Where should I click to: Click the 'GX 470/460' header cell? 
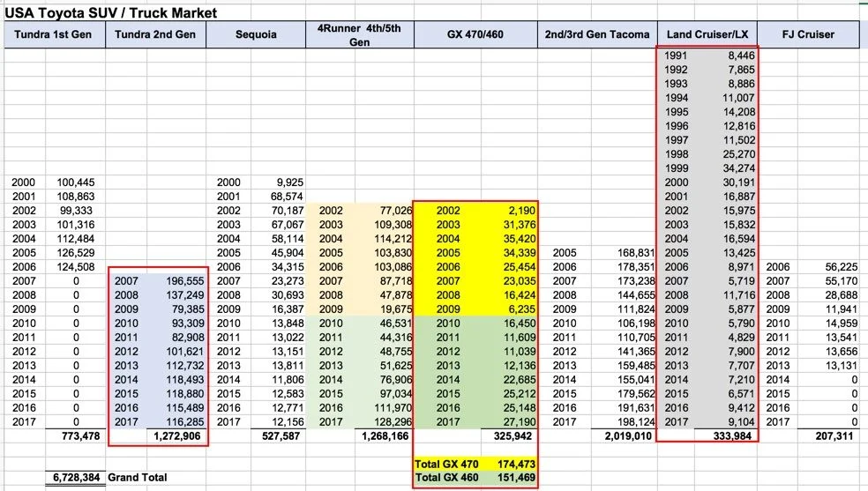[x=475, y=34]
